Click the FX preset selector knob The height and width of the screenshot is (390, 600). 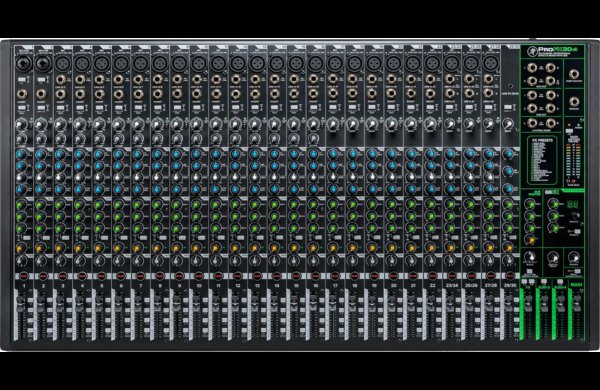[574, 215]
